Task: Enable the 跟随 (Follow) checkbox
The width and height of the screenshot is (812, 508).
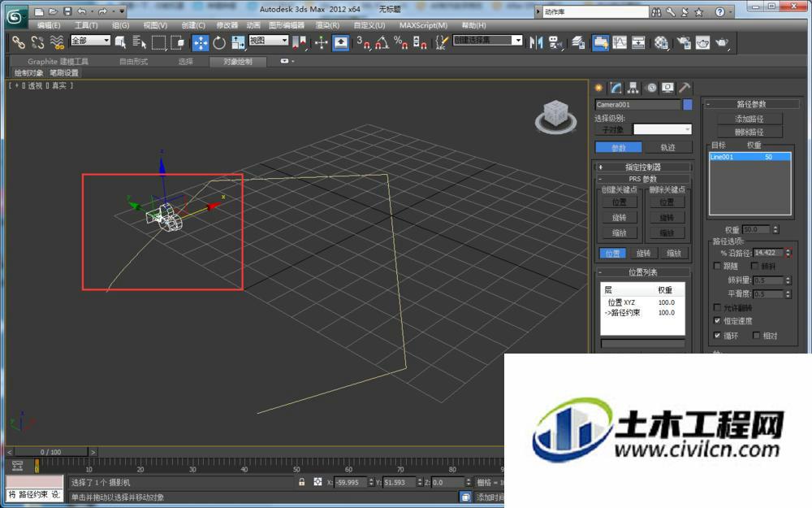Action: pos(717,266)
